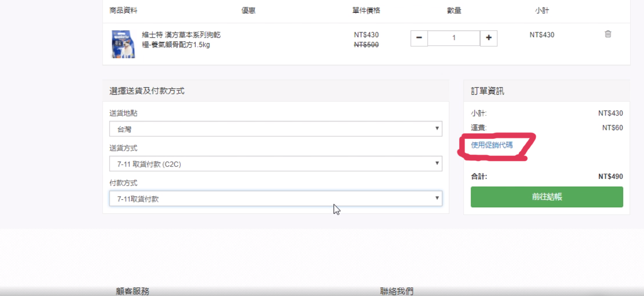Click the 優惠 column header
Image resolution: width=644 pixels, height=296 pixels.
point(249,10)
